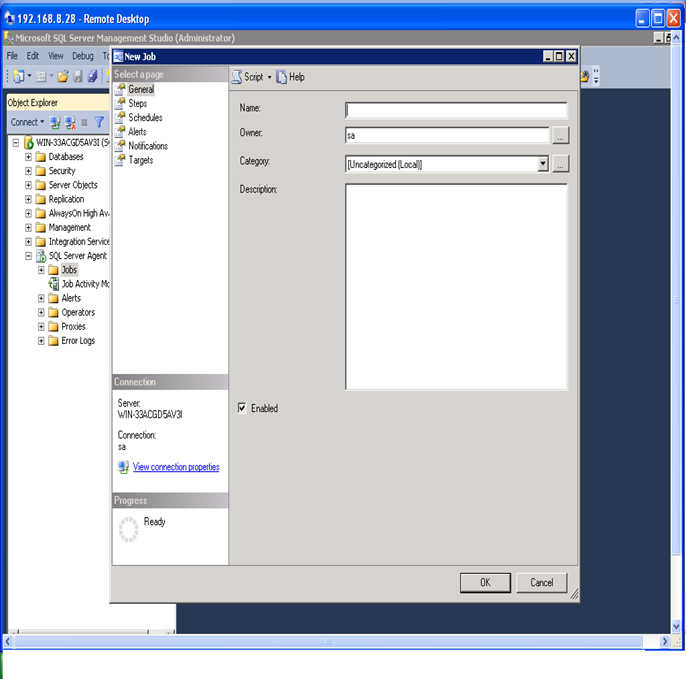
Task: Open the Category dropdown arrow
Action: 543,164
